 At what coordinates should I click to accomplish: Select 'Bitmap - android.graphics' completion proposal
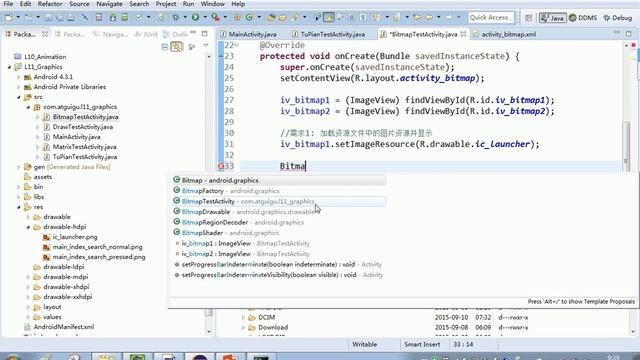279,180
